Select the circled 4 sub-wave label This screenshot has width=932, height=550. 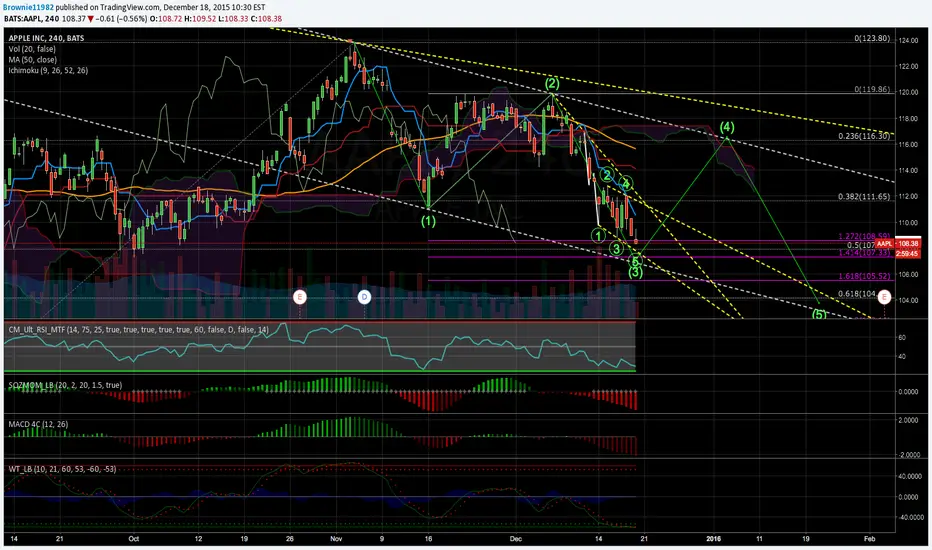coord(625,183)
